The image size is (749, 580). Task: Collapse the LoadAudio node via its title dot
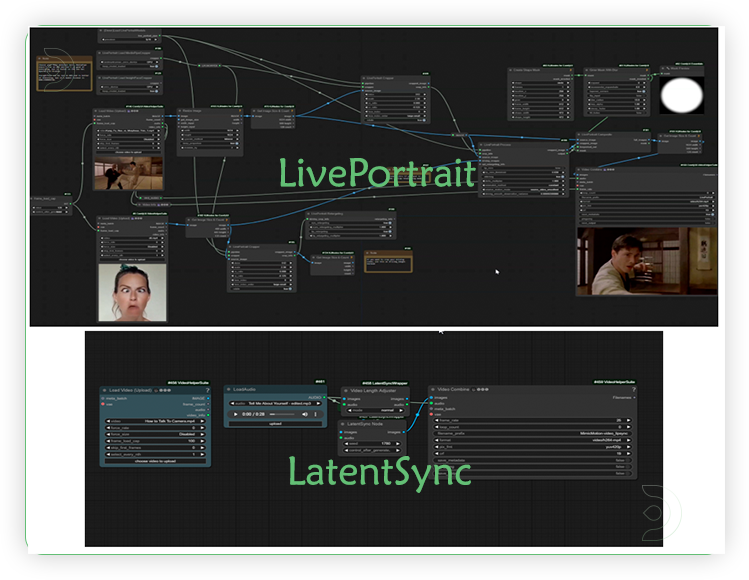pos(228,389)
